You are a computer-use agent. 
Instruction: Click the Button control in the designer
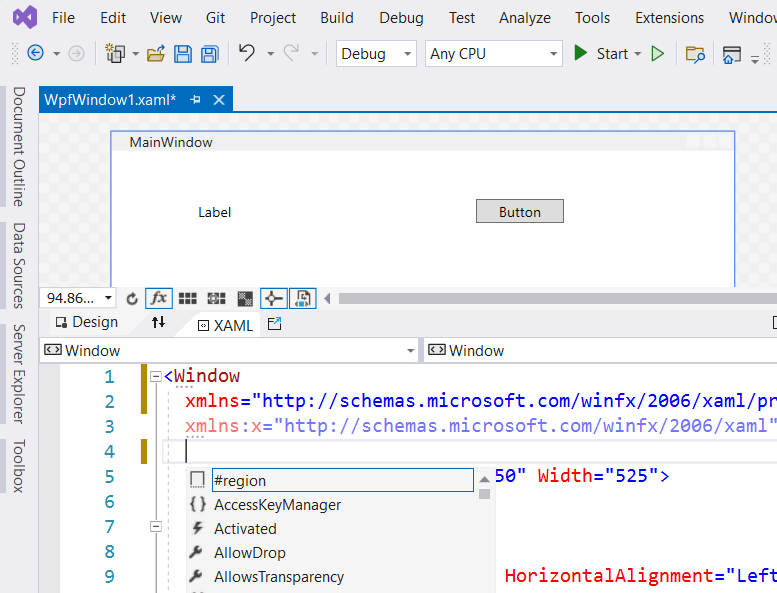(x=519, y=212)
